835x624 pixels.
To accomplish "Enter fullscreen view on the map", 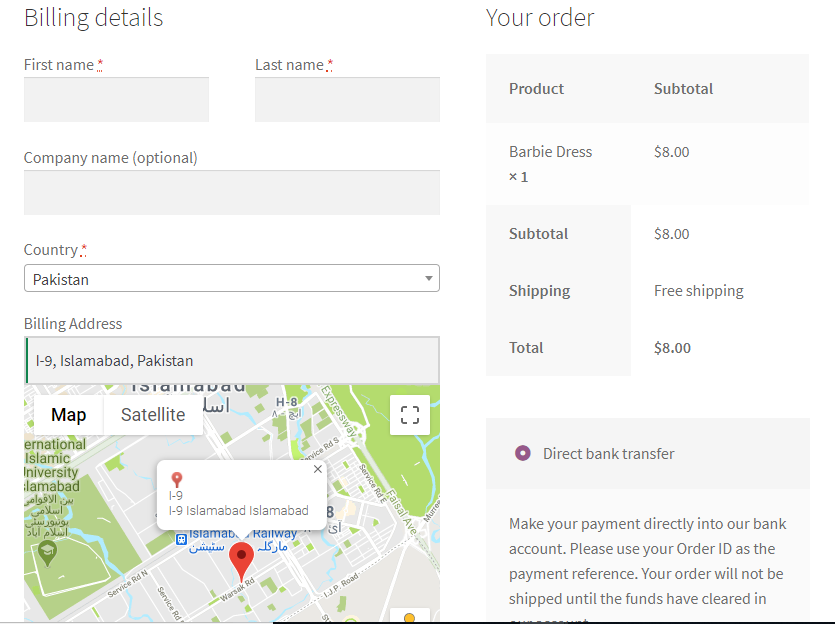I will pos(409,414).
